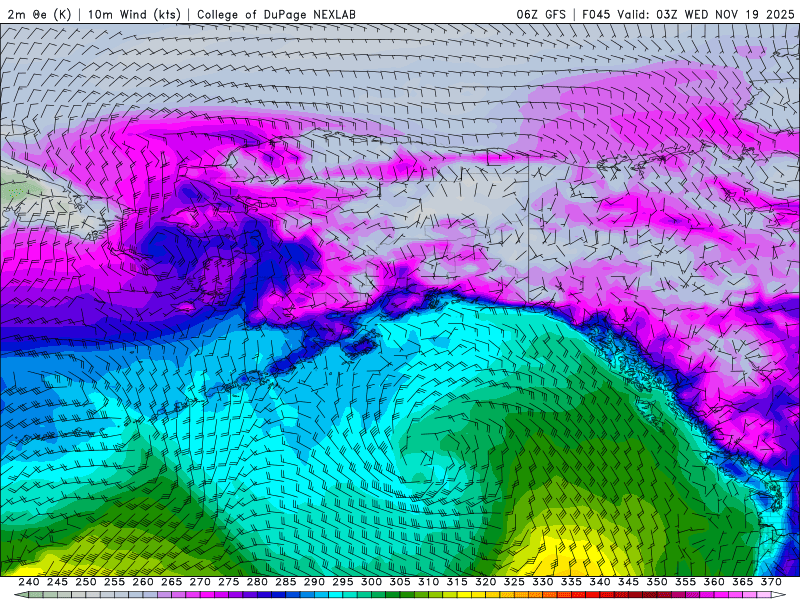Click the colorbar's left end arrow
800x600 pixels.
click(20, 595)
